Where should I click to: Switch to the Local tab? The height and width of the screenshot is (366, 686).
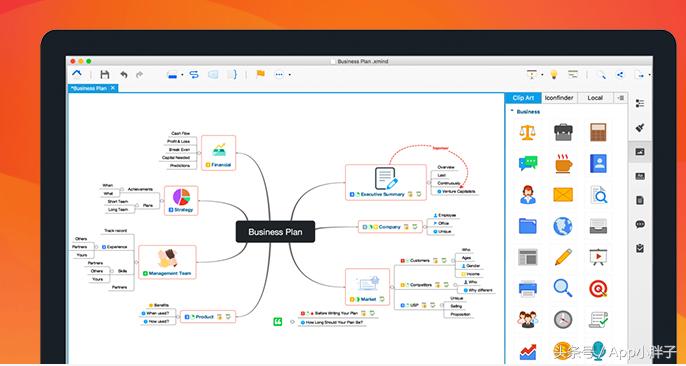595,98
